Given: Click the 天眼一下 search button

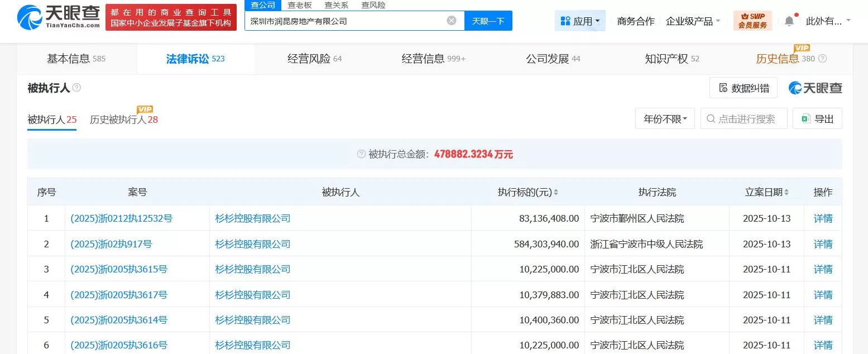Looking at the screenshot, I should pyautogui.click(x=488, y=20).
